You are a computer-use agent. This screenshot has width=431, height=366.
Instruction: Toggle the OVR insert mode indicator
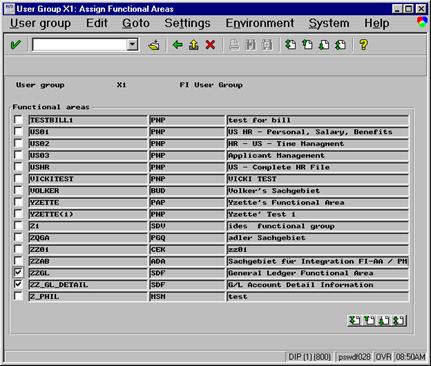[x=383, y=357]
